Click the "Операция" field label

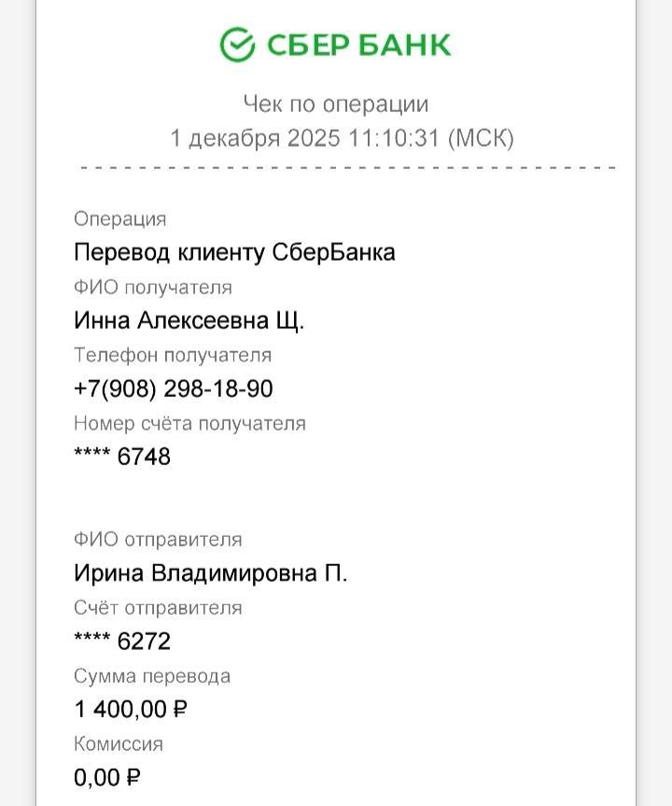(x=120, y=219)
